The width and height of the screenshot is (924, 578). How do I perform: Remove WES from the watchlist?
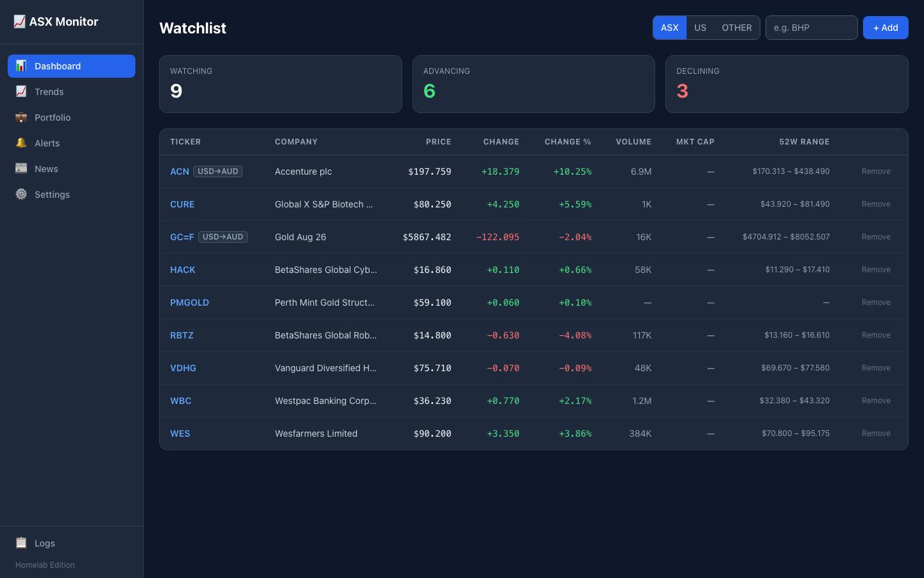876,433
